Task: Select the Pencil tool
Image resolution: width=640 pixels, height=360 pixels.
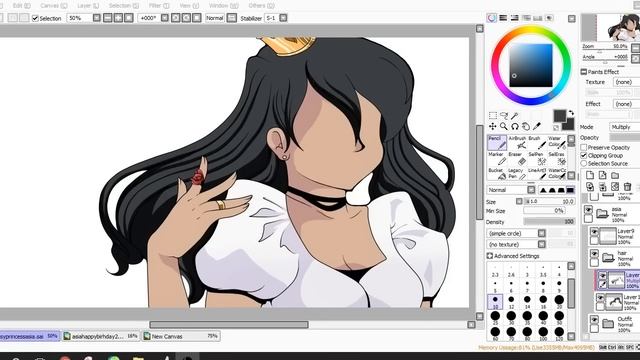Action: click(x=497, y=143)
